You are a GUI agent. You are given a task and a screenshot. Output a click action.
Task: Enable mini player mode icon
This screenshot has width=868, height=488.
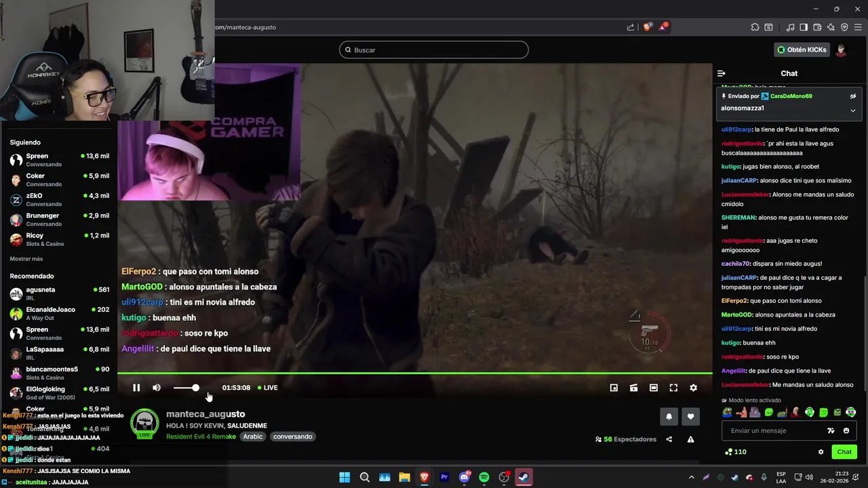tap(614, 388)
